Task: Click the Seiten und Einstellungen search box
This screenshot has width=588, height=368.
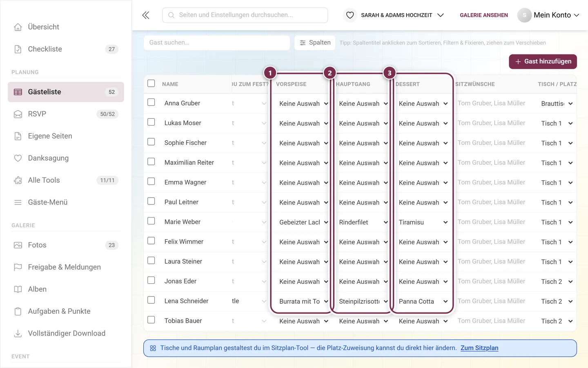Action: tap(245, 15)
